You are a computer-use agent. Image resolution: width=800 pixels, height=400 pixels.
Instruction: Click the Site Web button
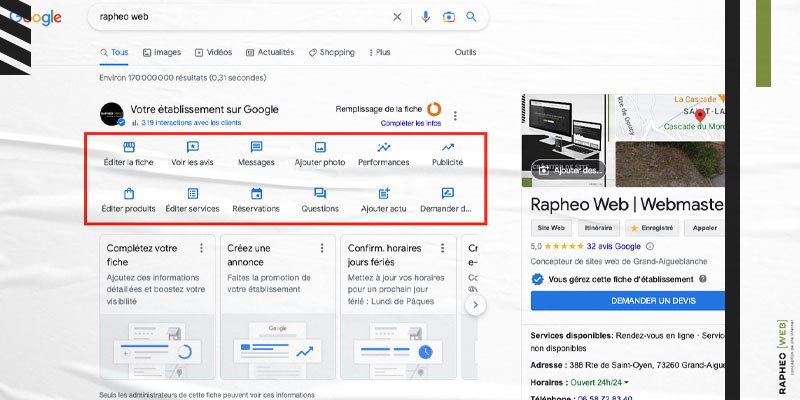pyautogui.click(x=551, y=228)
